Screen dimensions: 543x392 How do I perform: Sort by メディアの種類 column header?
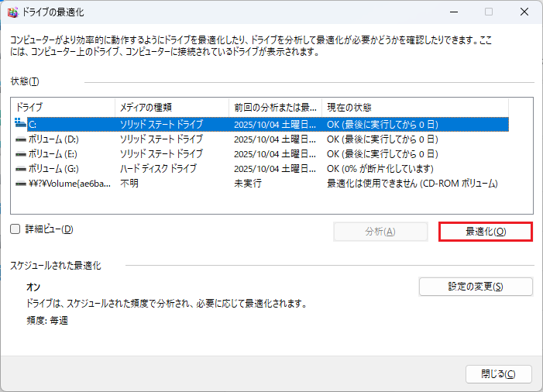coord(170,107)
